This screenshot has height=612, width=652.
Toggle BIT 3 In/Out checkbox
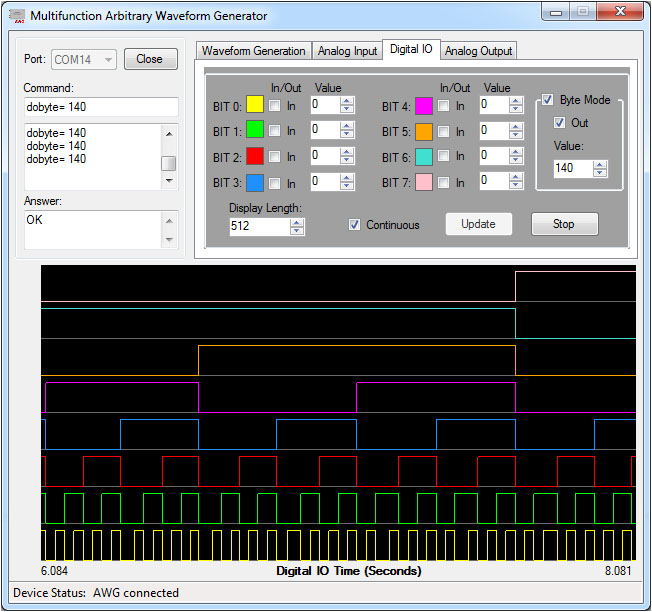(x=274, y=183)
